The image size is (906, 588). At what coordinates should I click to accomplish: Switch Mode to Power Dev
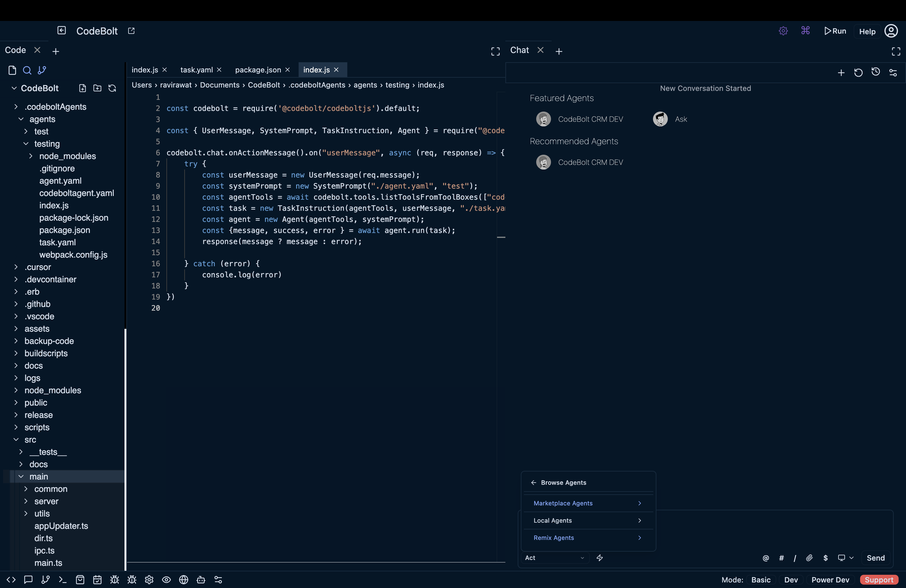(830, 580)
